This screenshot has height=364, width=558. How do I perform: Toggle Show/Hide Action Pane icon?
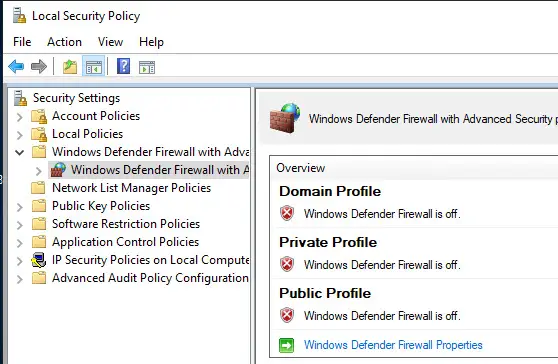[147, 67]
